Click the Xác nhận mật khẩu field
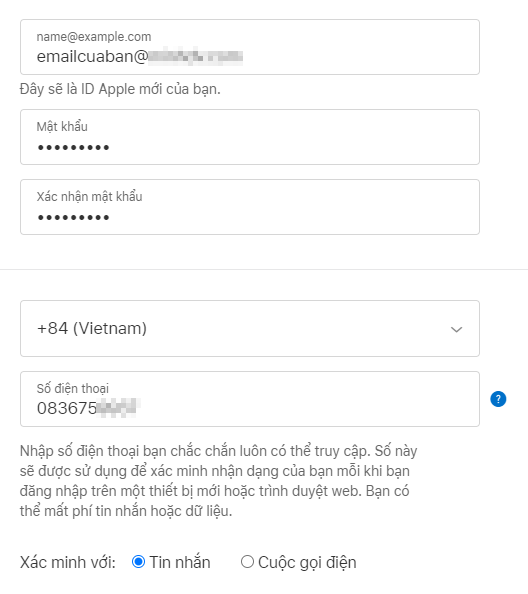Viewport: 528px width, 594px height. [250, 207]
